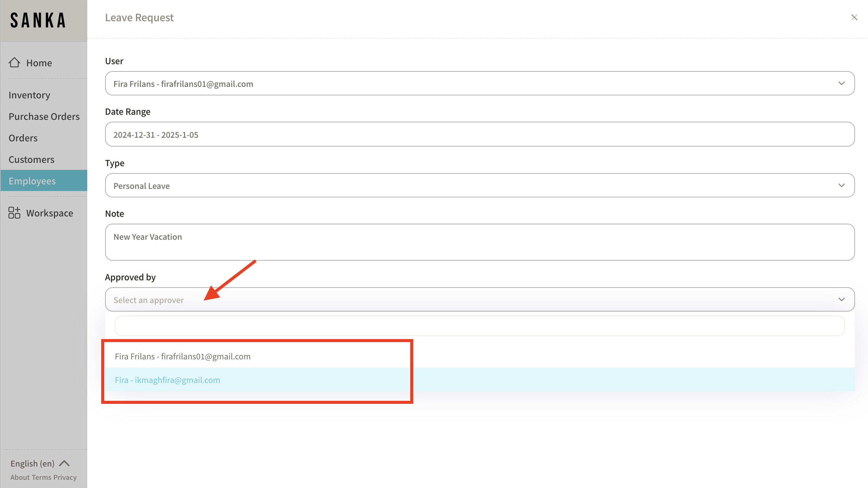Click the SANKA logo

tap(38, 21)
